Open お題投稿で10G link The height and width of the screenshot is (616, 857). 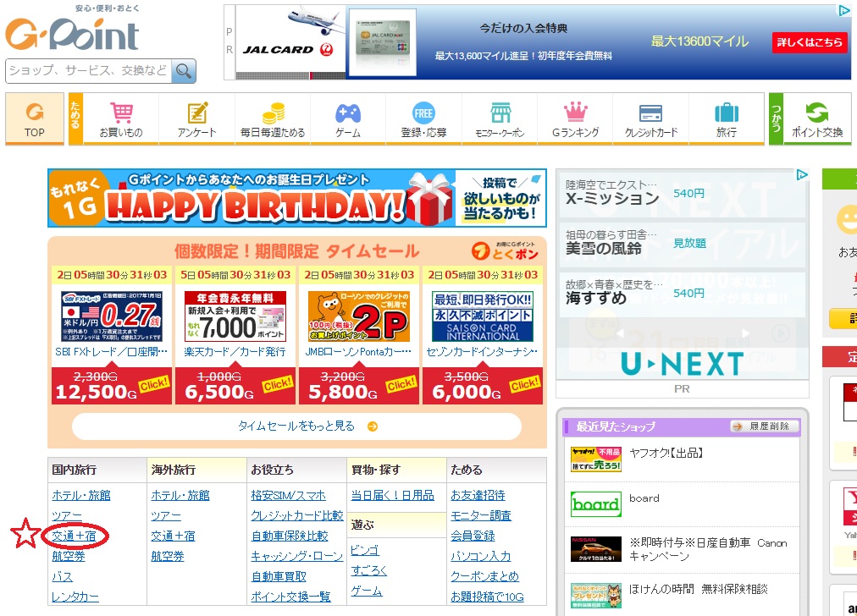click(x=488, y=597)
